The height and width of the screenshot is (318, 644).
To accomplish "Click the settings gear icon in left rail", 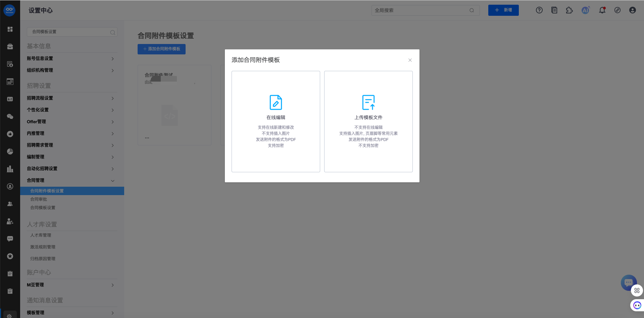I will tap(9, 316).
